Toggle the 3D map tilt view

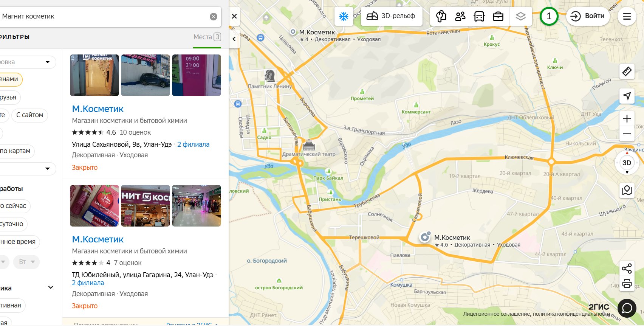(x=627, y=163)
